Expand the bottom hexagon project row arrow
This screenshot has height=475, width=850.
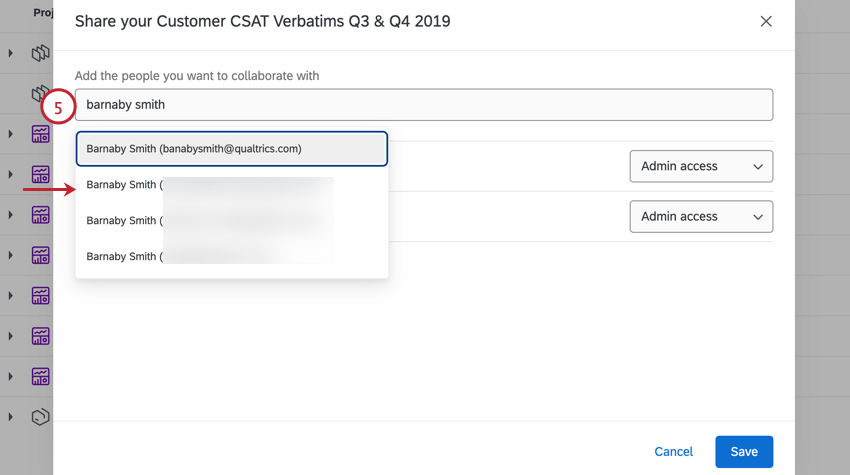[11, 417]
